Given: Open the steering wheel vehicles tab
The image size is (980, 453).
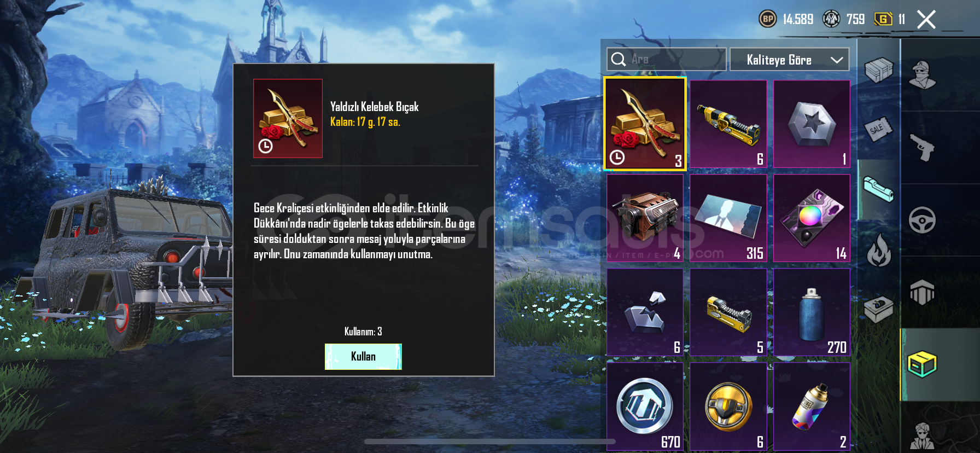Looking at the screenshot, I should click(923, 220).
